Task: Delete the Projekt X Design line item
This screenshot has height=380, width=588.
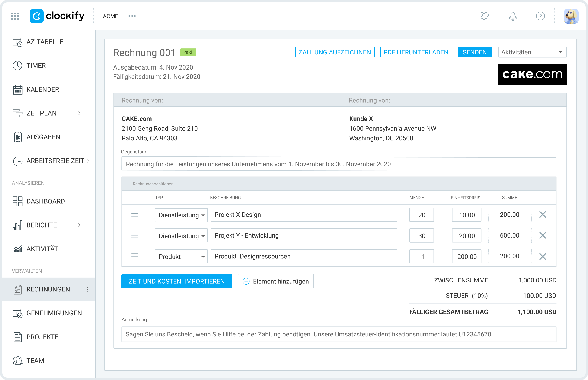Action: 543,215
